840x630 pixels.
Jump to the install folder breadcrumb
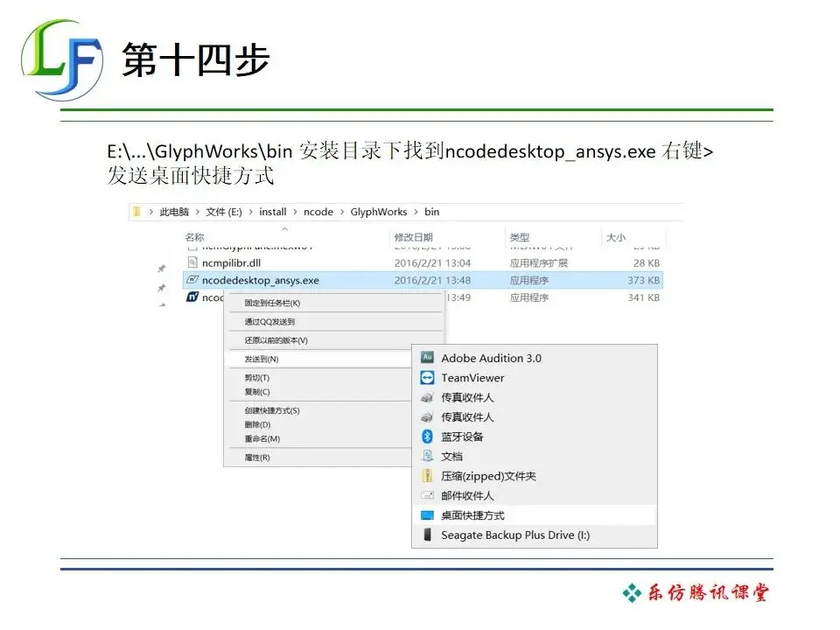point(273,212)
